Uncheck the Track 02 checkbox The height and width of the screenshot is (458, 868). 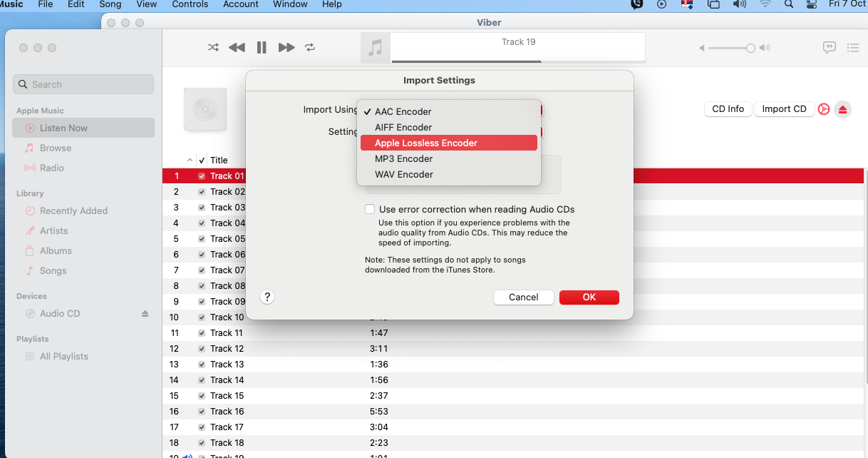pos(202,191)
